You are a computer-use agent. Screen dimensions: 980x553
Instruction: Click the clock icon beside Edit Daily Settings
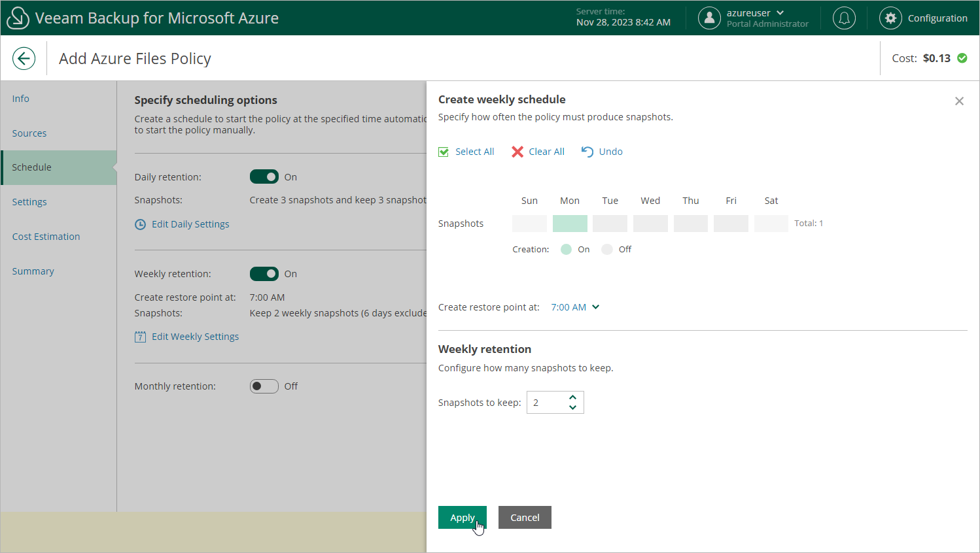coord(140,224)
